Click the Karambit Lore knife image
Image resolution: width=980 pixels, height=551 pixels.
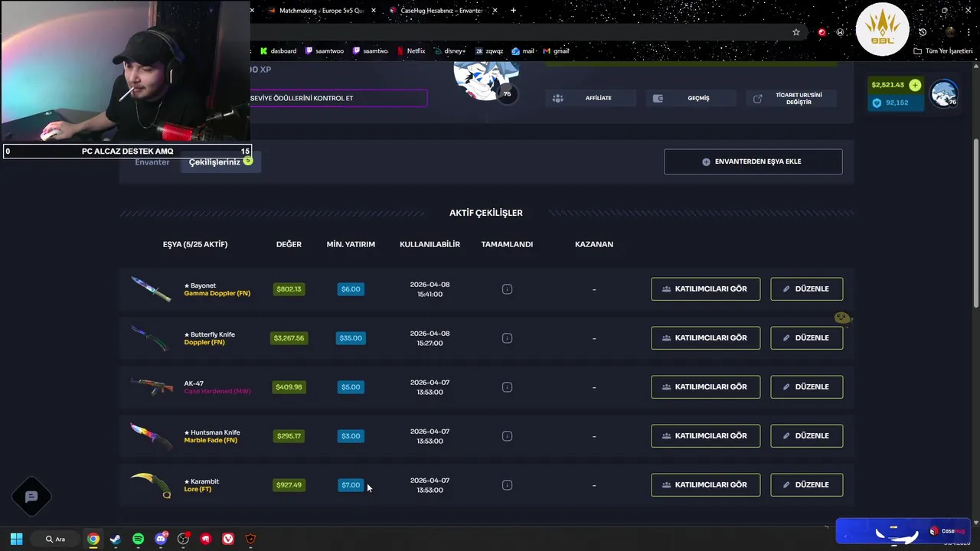151,485
